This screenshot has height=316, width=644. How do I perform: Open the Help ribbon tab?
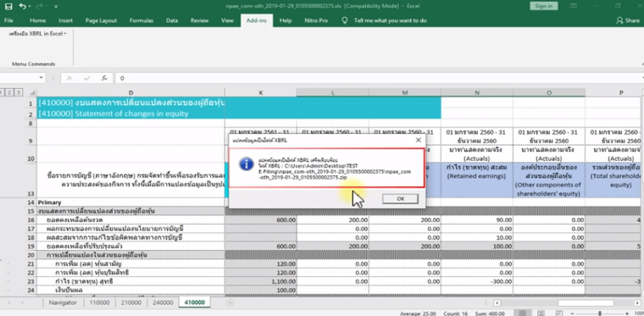(x=286, y=20)
